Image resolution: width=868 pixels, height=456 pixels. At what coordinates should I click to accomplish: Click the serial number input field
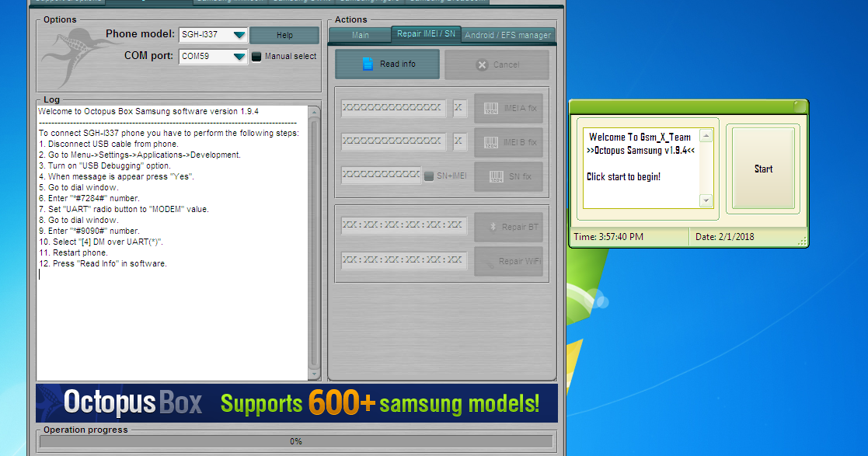point(381,175)
